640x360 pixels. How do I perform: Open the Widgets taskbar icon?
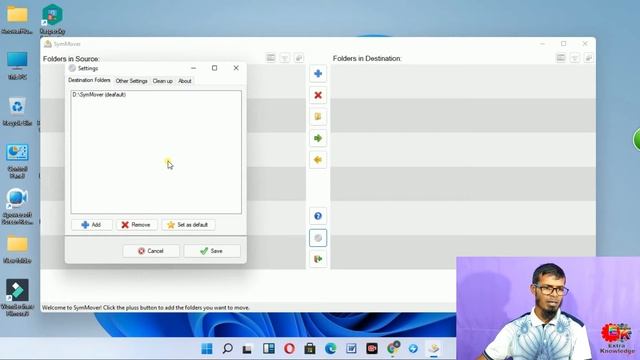pyautogui.click(x=269, y=349)
